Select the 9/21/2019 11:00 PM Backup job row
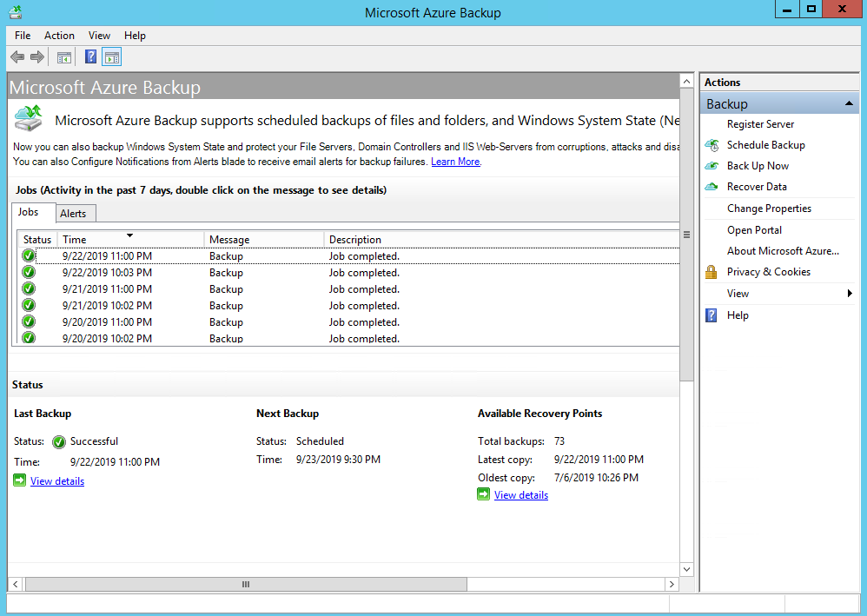This screenshot has height=616, width=867. (x=349, y=288)
